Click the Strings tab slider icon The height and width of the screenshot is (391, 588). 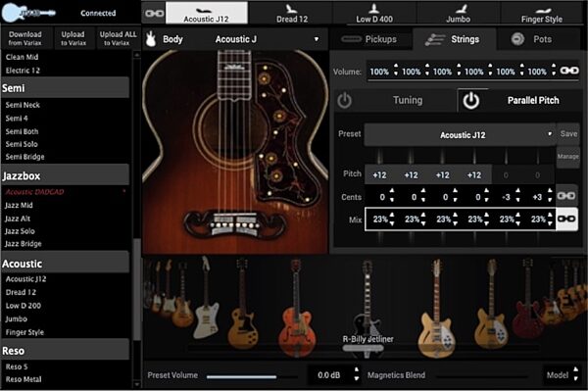pos(434,39)
